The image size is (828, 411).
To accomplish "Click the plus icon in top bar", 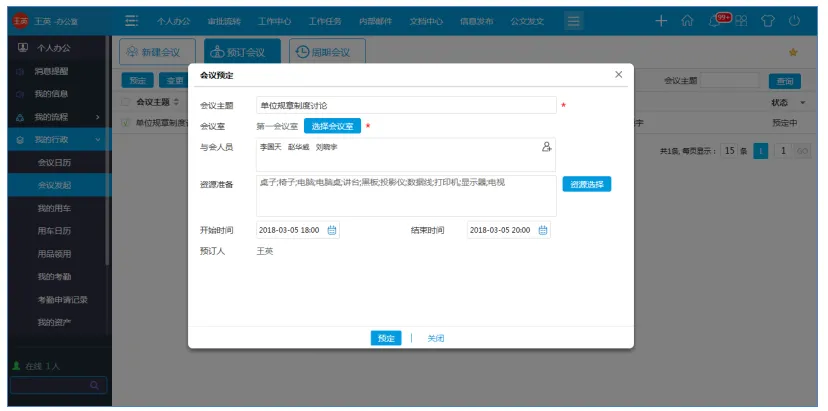I will [x=661, y=20].
